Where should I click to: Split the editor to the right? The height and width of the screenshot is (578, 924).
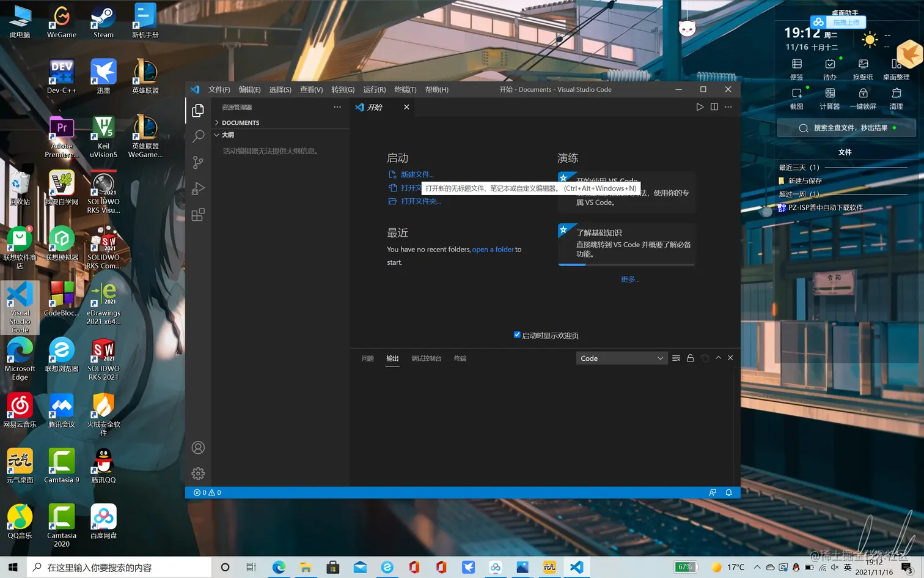[x=714, y=107]
